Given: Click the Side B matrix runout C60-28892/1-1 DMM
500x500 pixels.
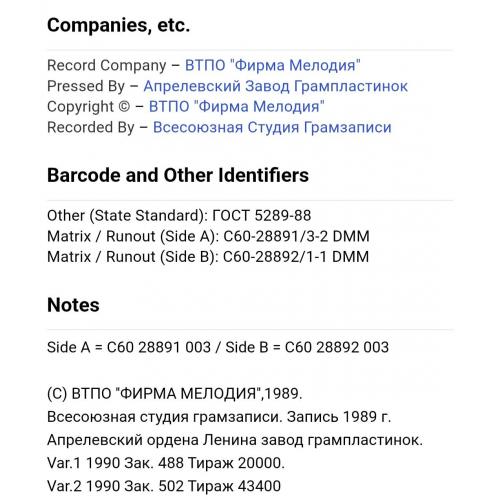Looking at the screenshot, I should (208, 257).
